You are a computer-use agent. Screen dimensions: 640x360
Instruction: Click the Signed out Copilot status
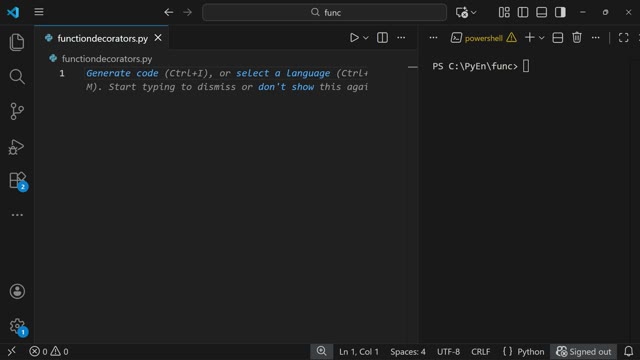coord(584,352)
